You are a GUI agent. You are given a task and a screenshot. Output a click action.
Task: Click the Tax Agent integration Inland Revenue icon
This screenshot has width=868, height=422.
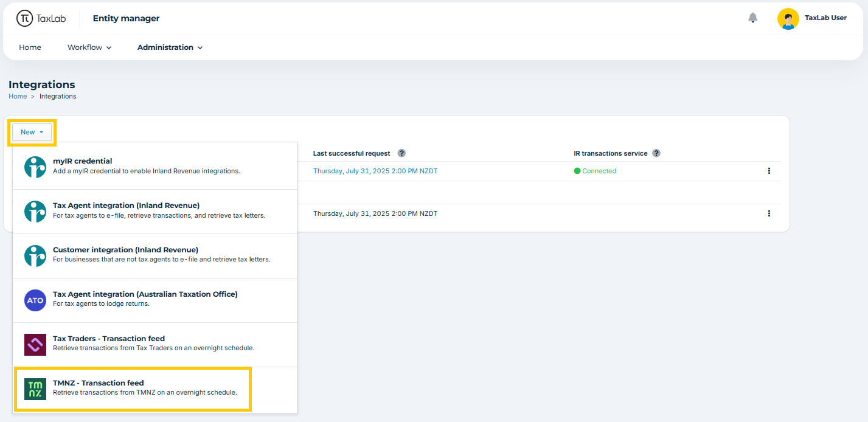[35, 211]
